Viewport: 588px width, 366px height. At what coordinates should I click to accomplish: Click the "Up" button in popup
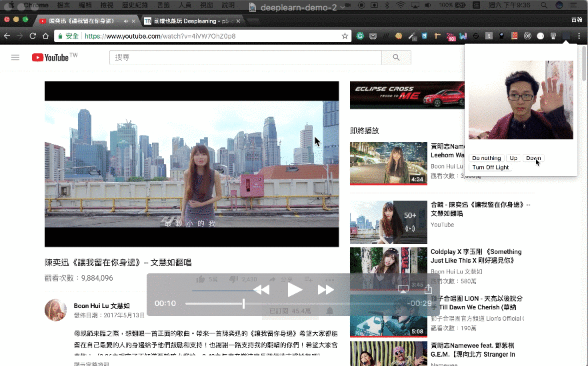pyautogui.click(x=513, y=158)
